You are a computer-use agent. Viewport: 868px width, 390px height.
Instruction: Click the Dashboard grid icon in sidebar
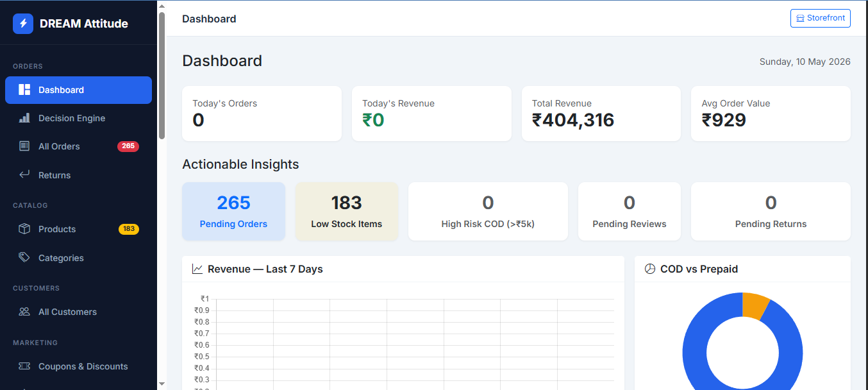pos(24,90)
